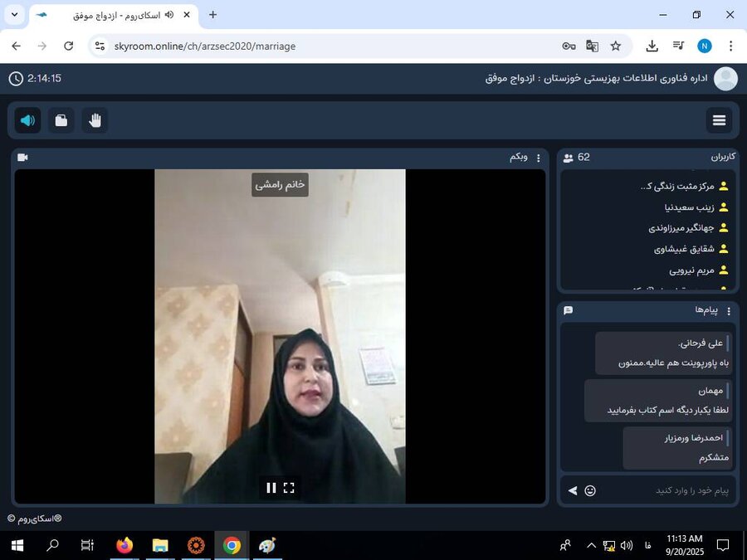Open the Chrome three-dot menu
Viewport: 747px width, 560px height.
coord(731,46)
